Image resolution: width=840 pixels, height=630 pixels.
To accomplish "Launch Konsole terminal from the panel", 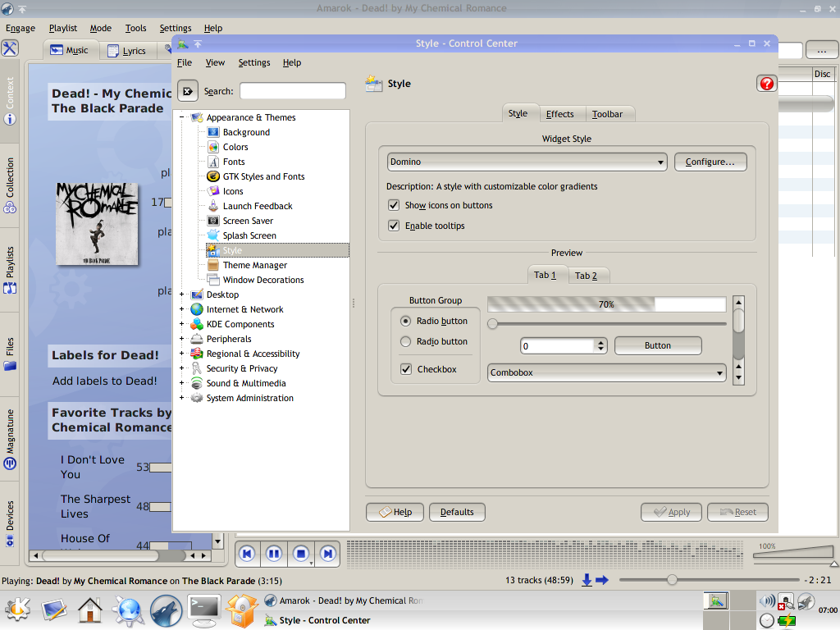I will 203,610.
